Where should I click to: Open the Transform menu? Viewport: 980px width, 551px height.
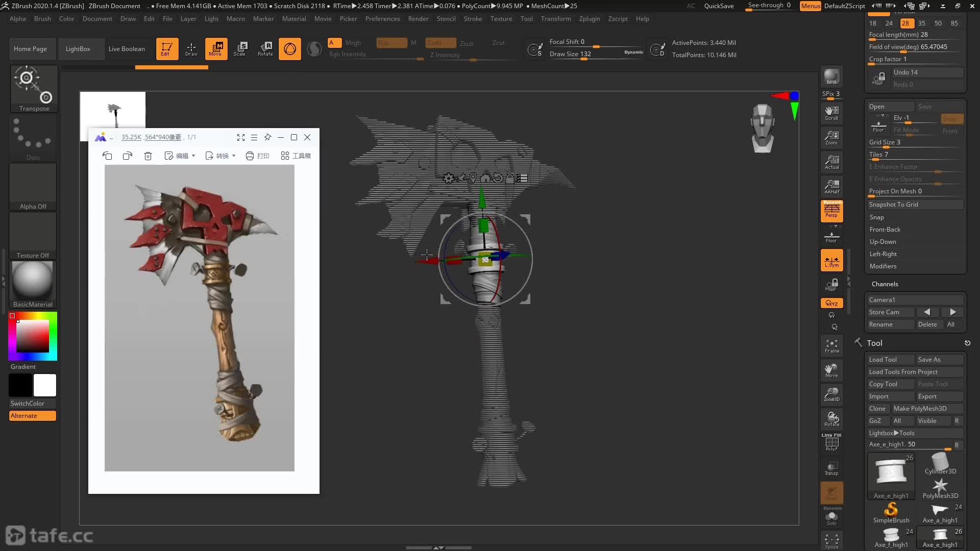point(556,19)
